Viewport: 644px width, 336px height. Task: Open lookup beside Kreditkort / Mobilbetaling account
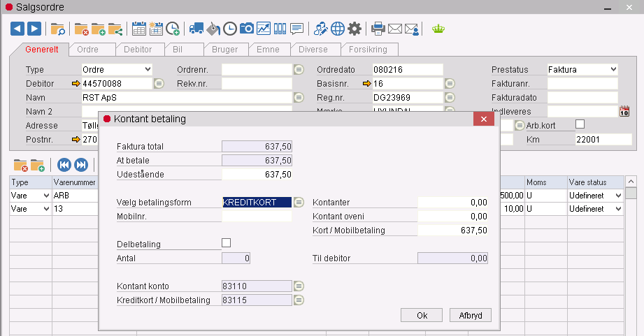(x=299, y=300)
